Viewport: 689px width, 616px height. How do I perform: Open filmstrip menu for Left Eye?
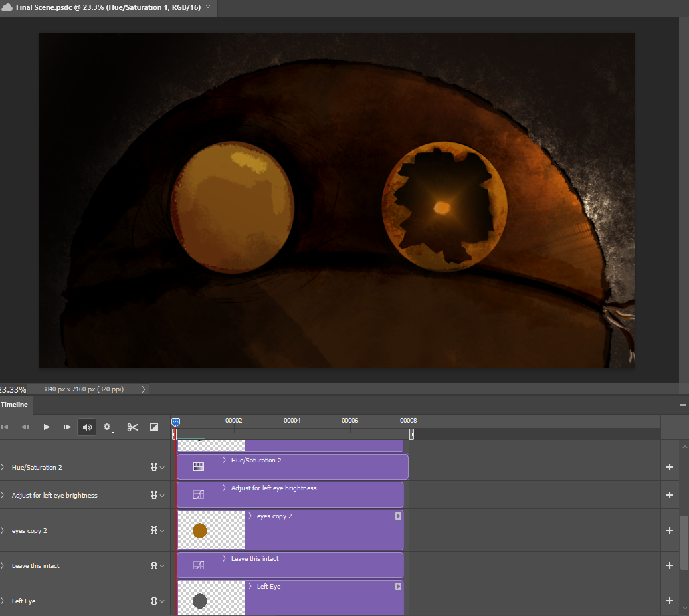coord(157,601)
